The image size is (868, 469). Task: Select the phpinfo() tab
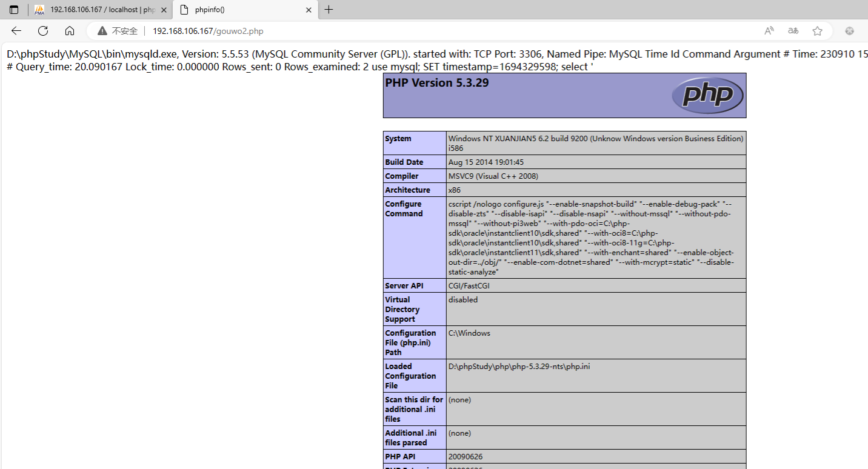point(245,10)
